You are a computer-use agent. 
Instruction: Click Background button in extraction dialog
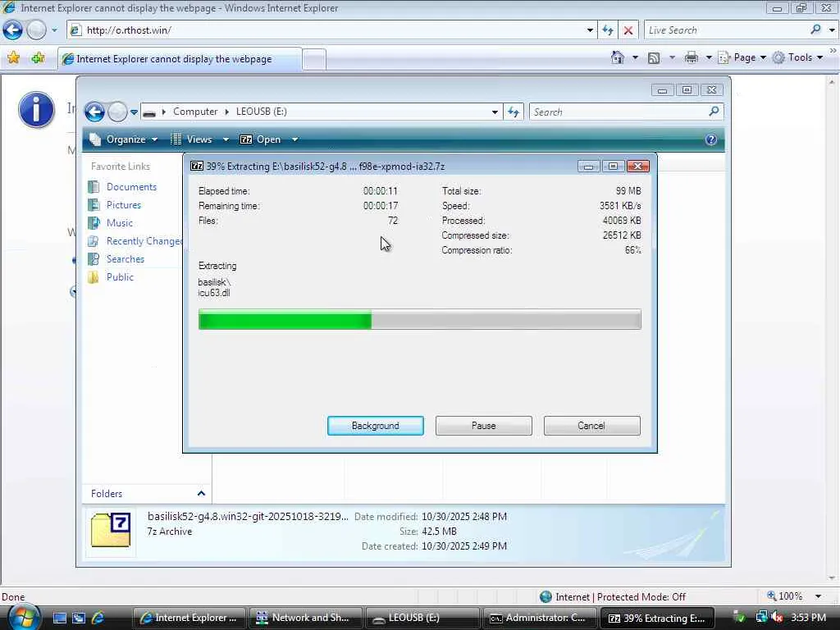tap(376, 426)
